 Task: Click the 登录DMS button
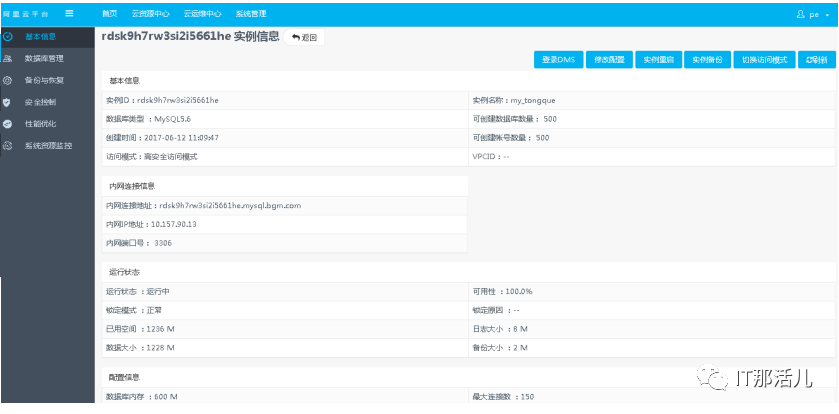click(558, 60)
